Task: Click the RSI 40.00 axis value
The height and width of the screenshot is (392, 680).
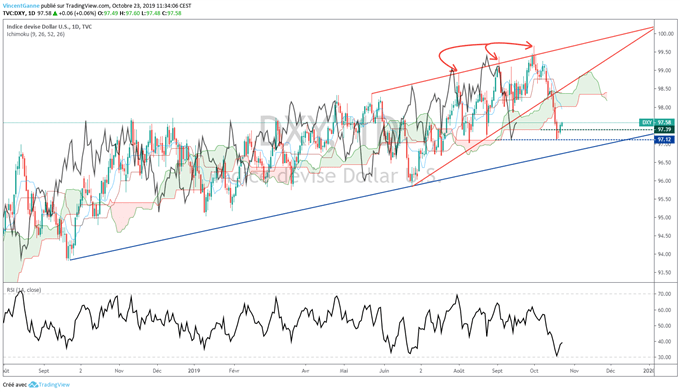Action: (x=665, y=342)
